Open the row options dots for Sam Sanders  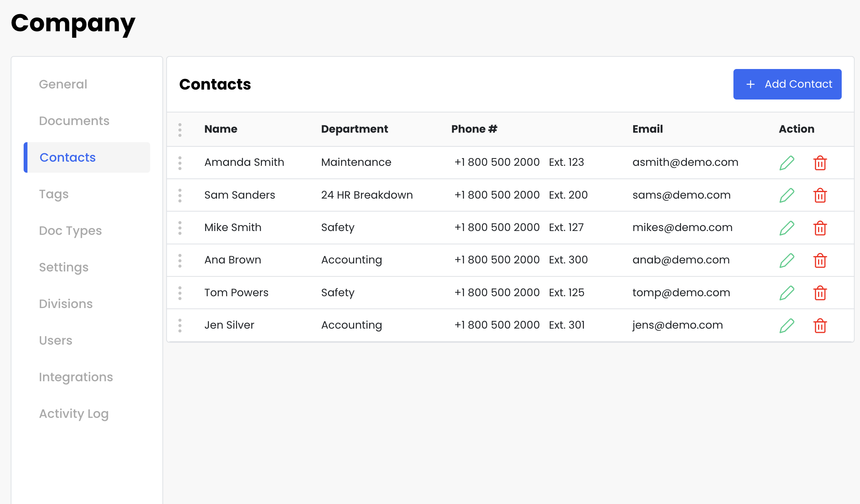point(180,196)
